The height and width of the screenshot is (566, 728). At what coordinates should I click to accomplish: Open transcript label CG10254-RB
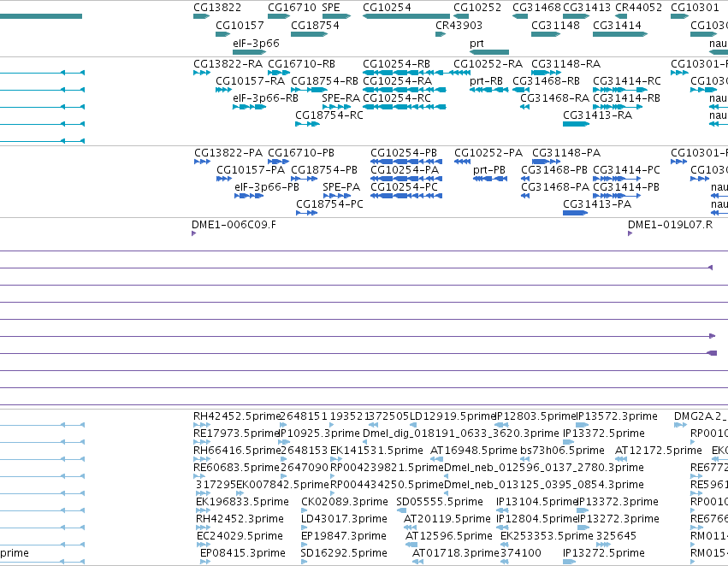point(396,63)
